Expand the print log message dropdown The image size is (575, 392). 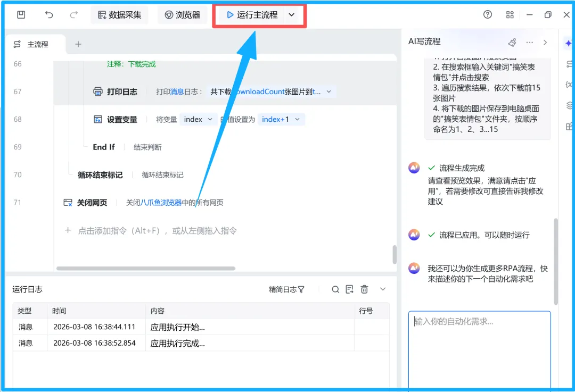(329, 91)
